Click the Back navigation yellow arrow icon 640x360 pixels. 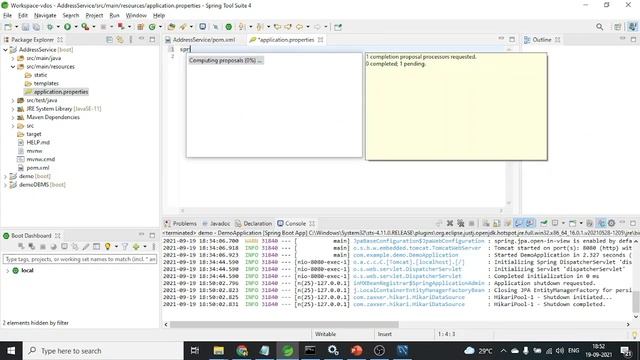pos(299,27)
